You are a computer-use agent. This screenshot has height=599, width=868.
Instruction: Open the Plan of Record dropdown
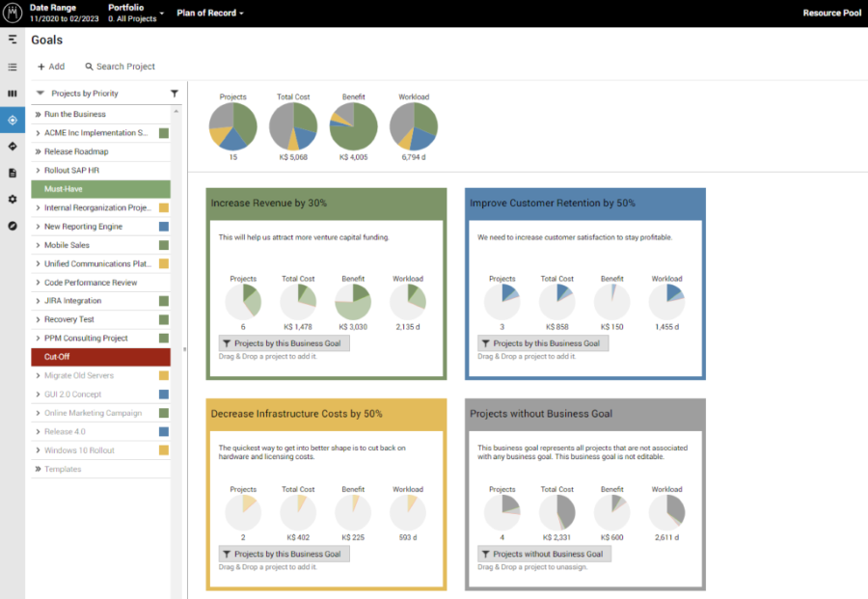(x=210, y=13)
